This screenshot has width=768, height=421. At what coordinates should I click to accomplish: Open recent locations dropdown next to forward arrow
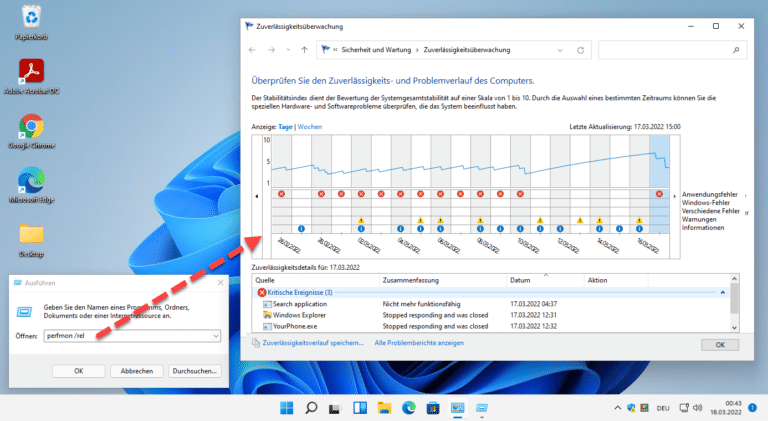pos(288,50)
